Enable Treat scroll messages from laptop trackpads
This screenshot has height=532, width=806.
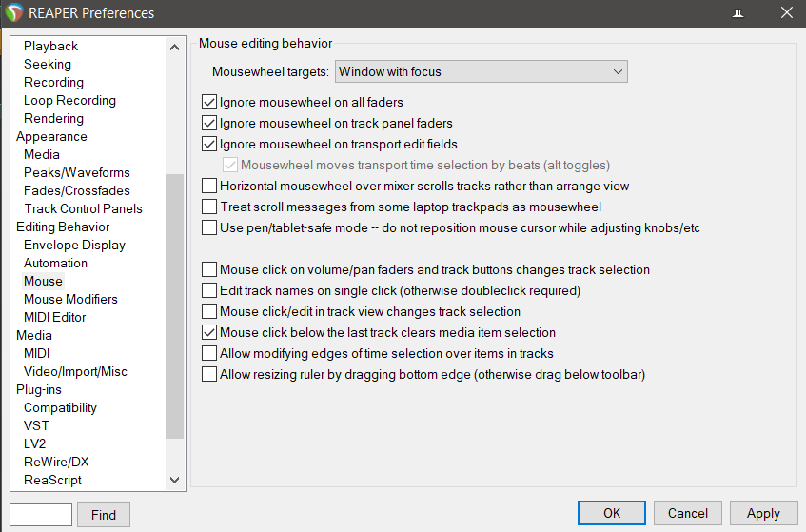pyautogui.click(x=209, y=207)
